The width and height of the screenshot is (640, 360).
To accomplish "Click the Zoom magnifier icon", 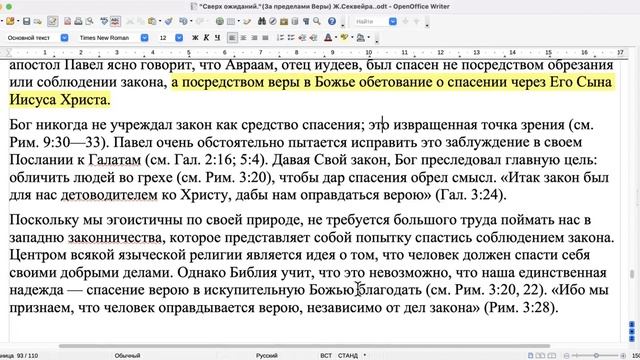I will [317, 21].
